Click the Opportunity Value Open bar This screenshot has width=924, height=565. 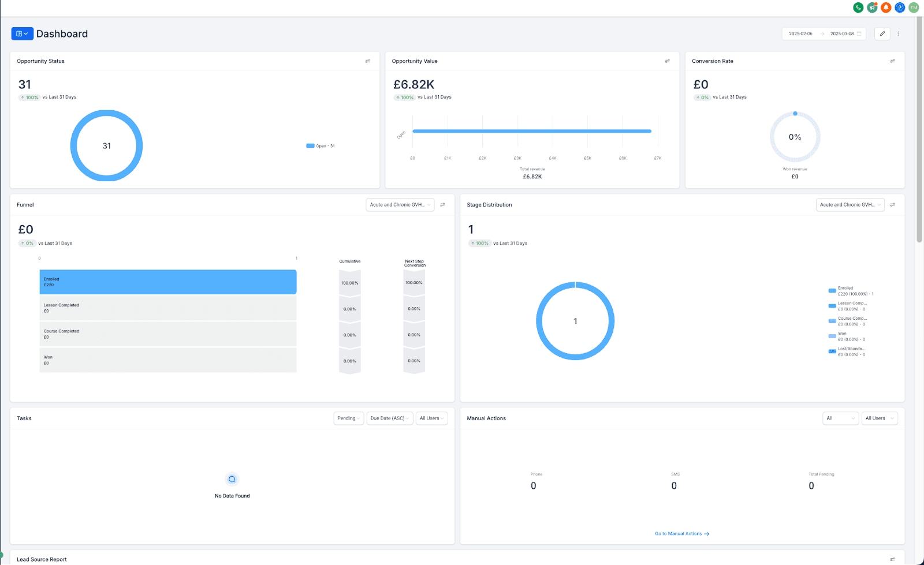532,131
